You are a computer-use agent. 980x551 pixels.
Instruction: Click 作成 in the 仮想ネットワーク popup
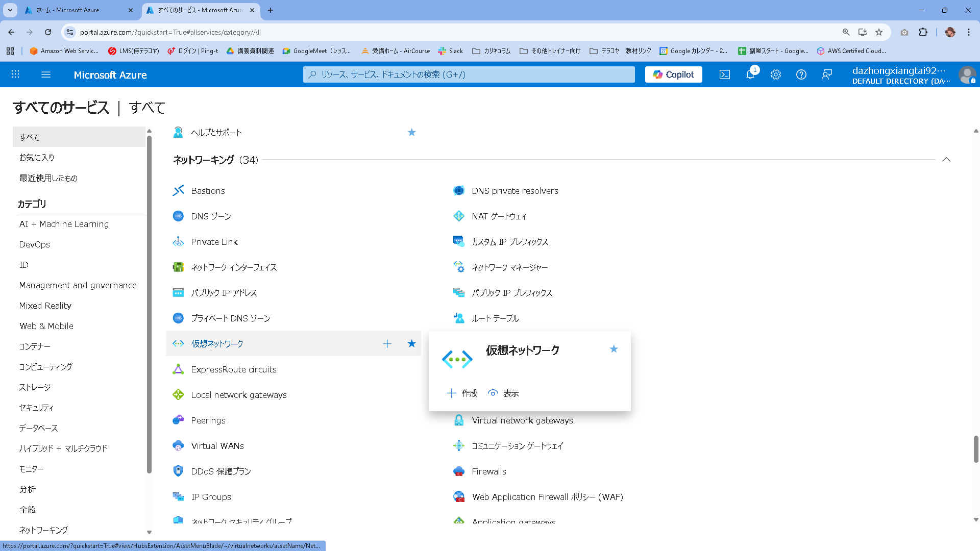pyautogui.click(x=462, y=393)
